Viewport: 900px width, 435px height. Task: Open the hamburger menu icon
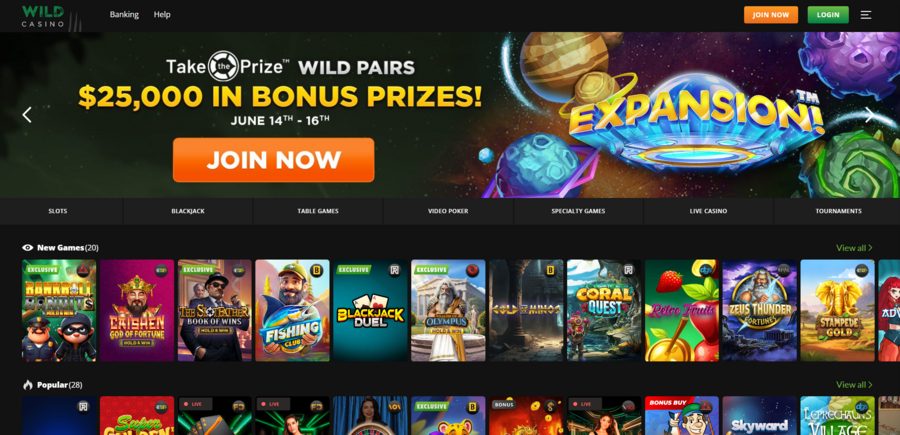tap(866, 15)
